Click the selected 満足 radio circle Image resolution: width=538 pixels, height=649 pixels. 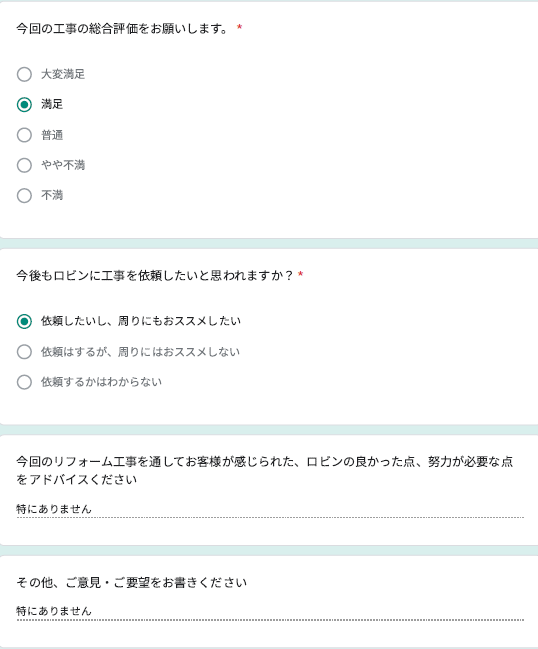[24, 105]
